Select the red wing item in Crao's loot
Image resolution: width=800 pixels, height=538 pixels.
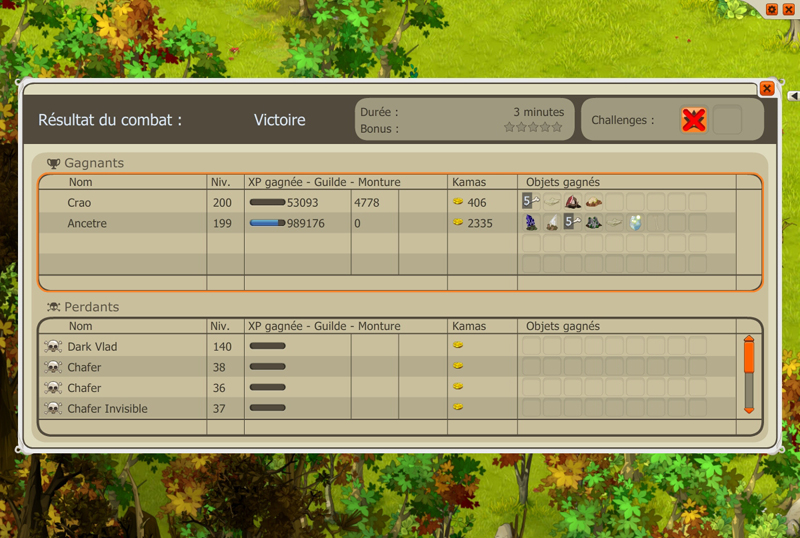572,202
